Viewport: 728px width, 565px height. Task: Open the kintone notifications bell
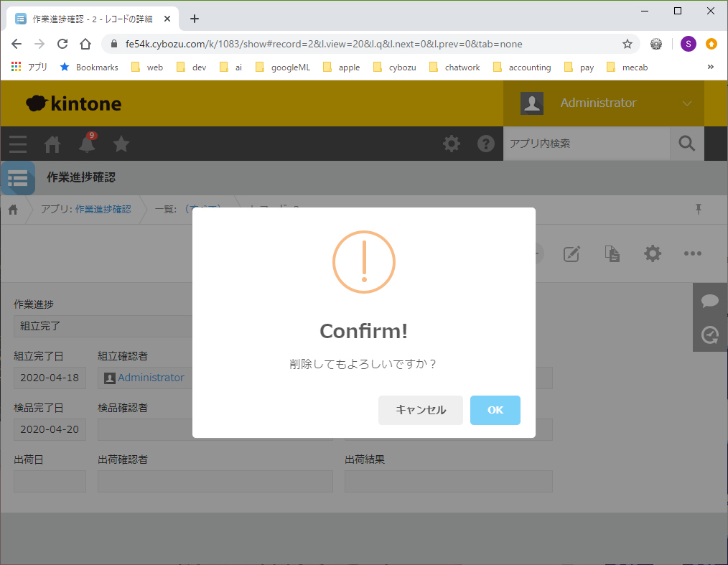(x=87, y=144)
